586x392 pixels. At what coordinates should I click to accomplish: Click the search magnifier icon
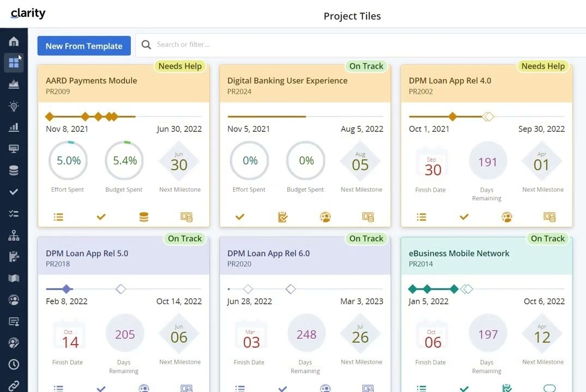[146, 45]
